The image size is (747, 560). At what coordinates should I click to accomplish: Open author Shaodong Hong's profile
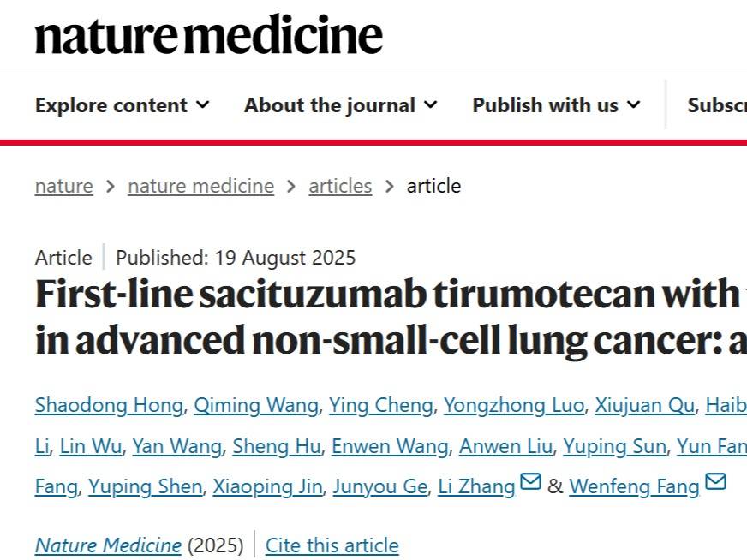tap(109, 406)
